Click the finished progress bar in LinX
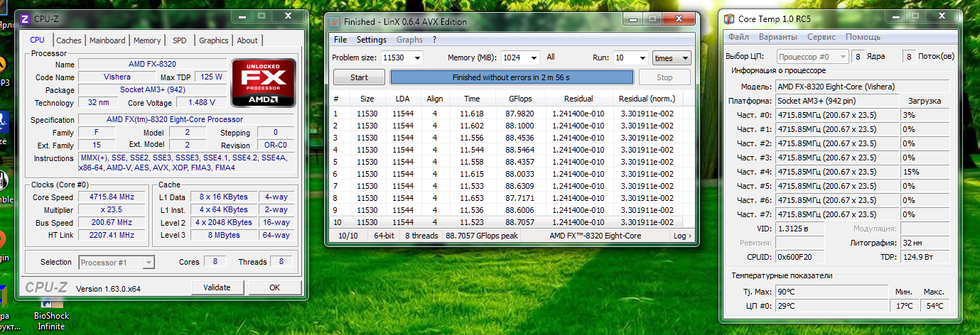The width and height of the screenshot is (980, 335). (511, 77)
